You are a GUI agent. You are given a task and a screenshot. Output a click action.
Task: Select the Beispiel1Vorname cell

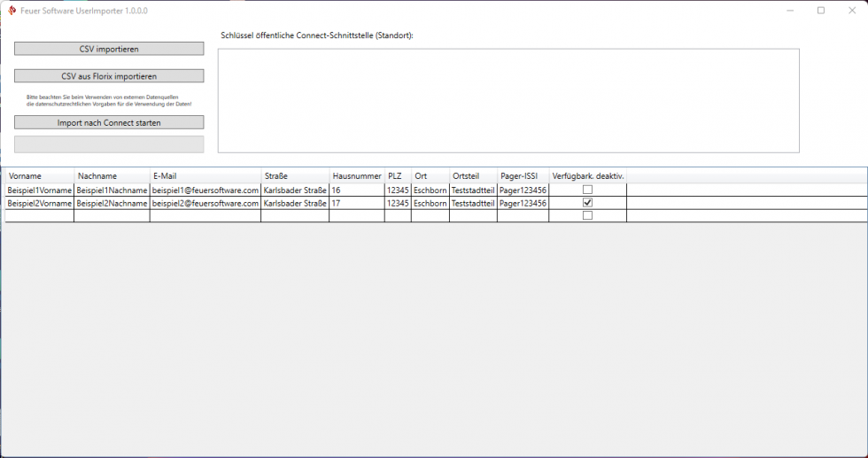tap(39, 190)
